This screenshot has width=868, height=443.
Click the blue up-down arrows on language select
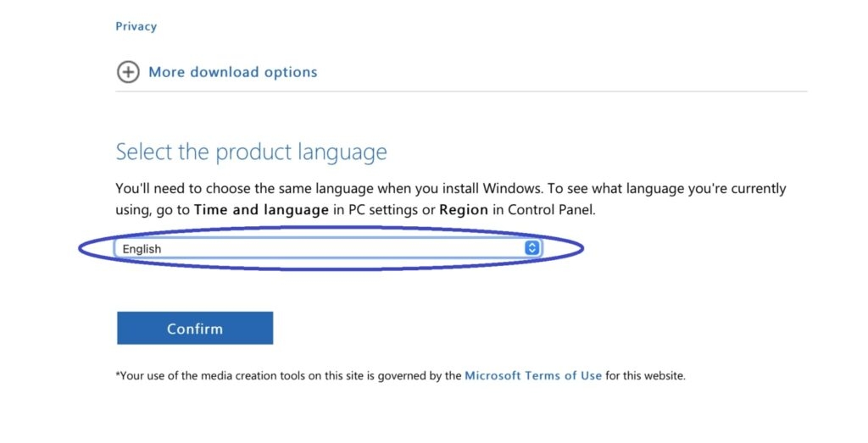tap(531, 248)
